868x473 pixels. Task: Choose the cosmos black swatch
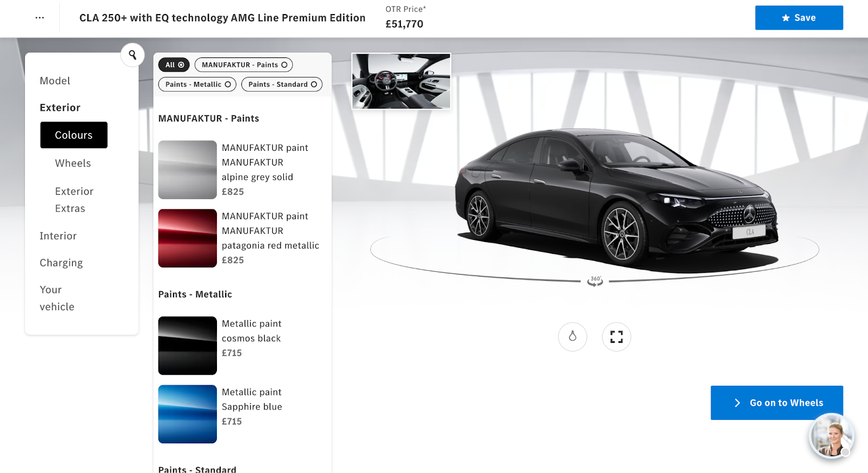[188, 346]
